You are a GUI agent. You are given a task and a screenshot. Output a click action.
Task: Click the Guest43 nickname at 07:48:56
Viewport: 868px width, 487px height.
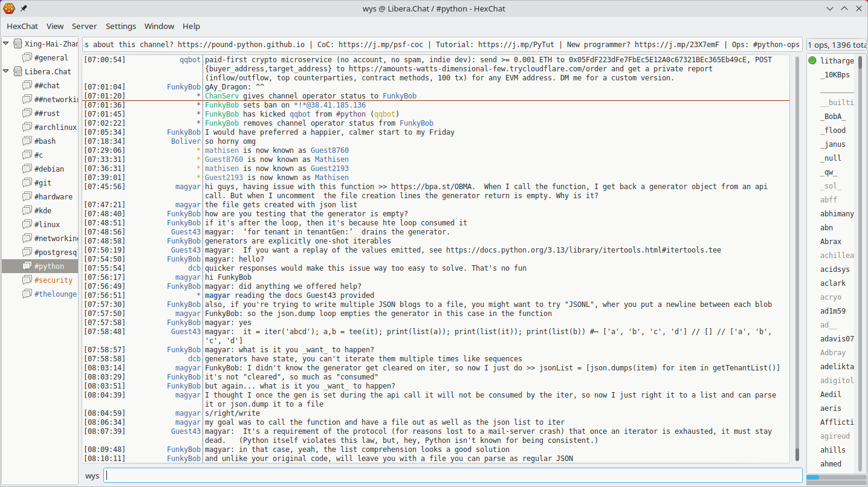pyautogui.click(x=186, y=232)
